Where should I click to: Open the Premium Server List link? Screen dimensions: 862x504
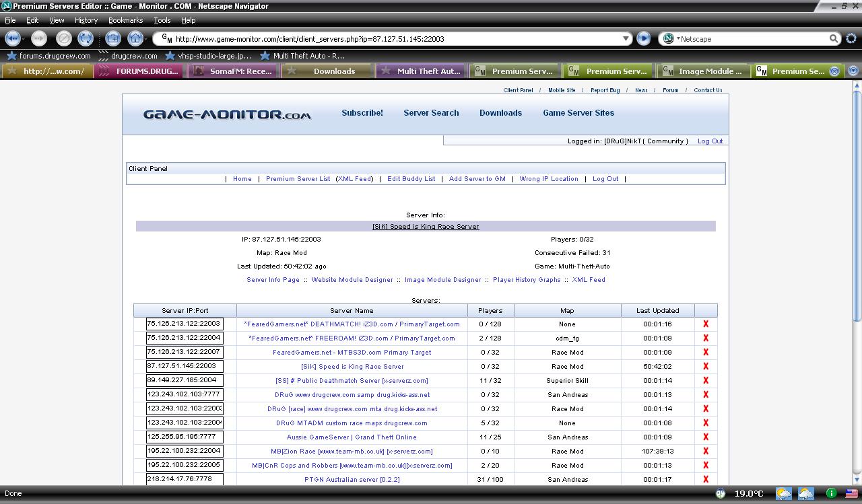click(298, 179)
